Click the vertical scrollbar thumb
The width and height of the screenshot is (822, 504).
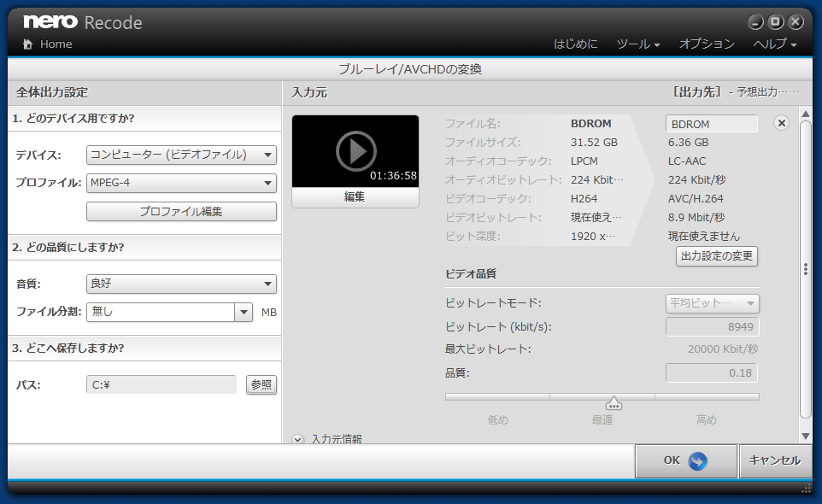point(806,269)
